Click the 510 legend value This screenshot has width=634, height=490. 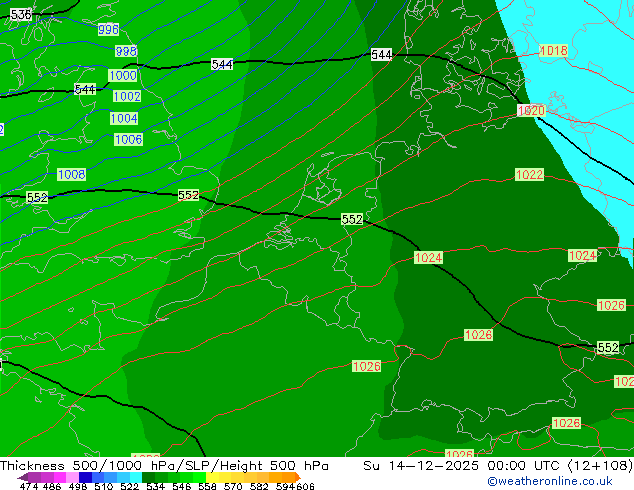click(104, 486)
